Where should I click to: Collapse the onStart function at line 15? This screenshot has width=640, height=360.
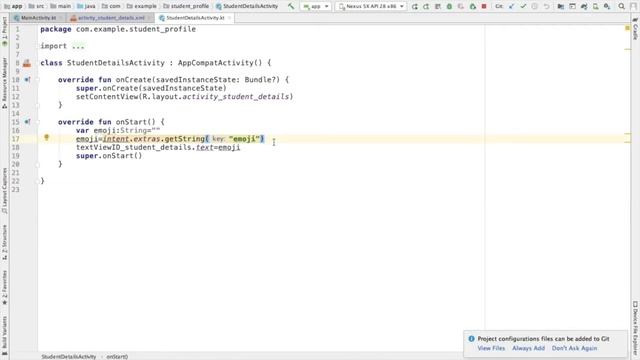pos(38,122)
